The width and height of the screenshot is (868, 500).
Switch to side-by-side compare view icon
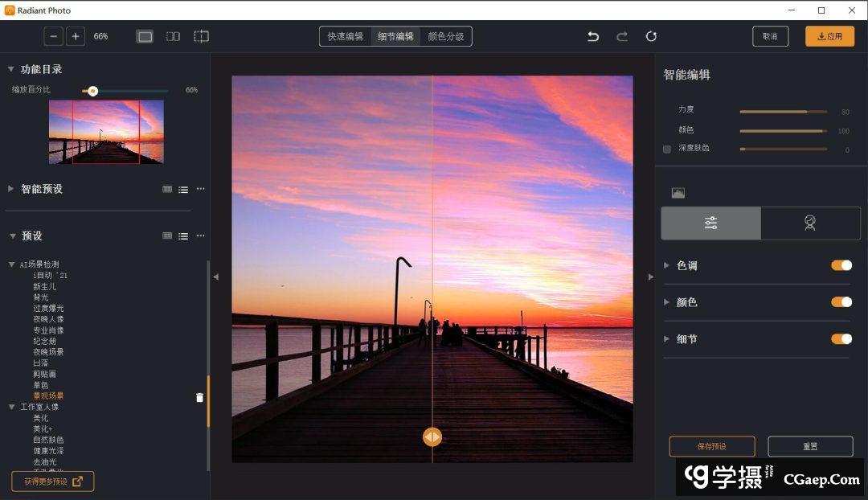[x=173, y=36]
